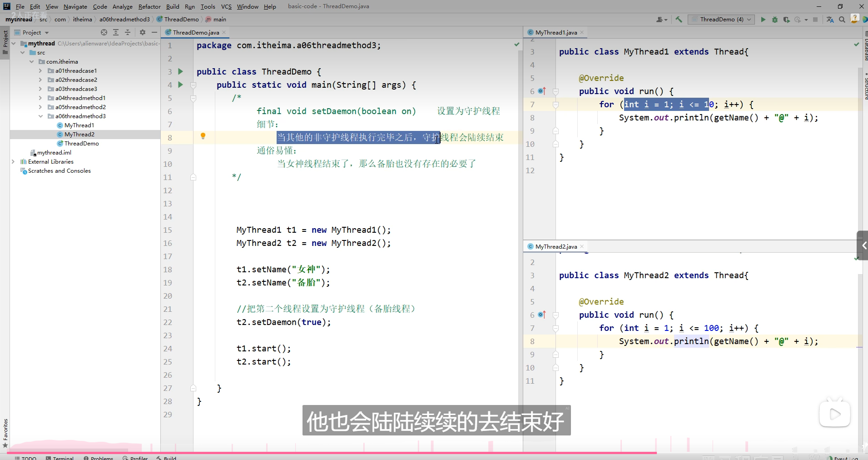Switch to ThreadDemo.java editor tab
Image resolution: width=868 pixels, height=460 pixels.
click(x=196, y=32)
